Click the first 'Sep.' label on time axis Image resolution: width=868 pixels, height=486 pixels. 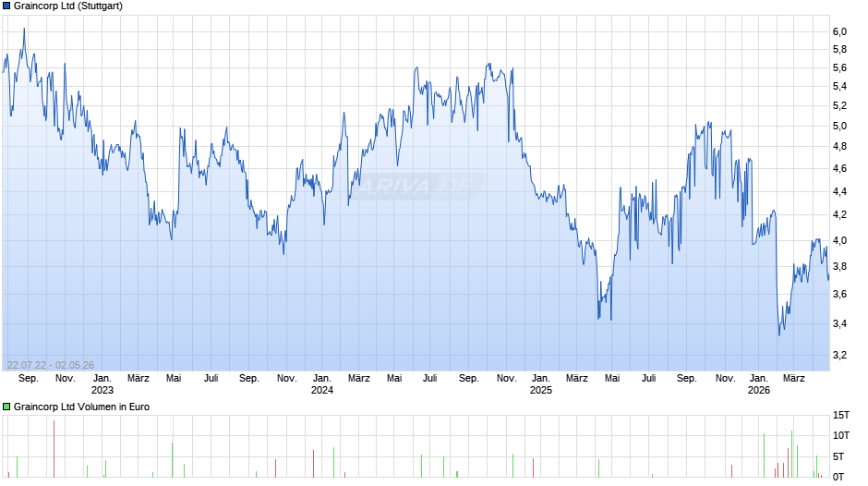pyautogui.click(x=29, y=378)
